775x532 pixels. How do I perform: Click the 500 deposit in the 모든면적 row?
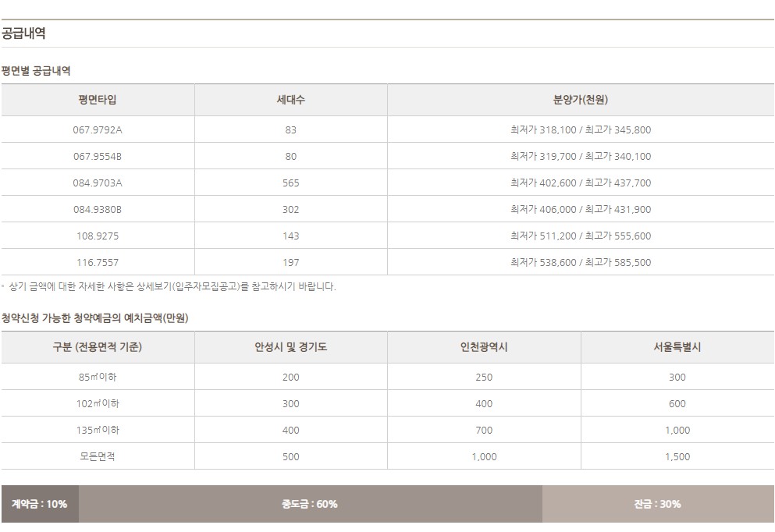tap(290, 457)
